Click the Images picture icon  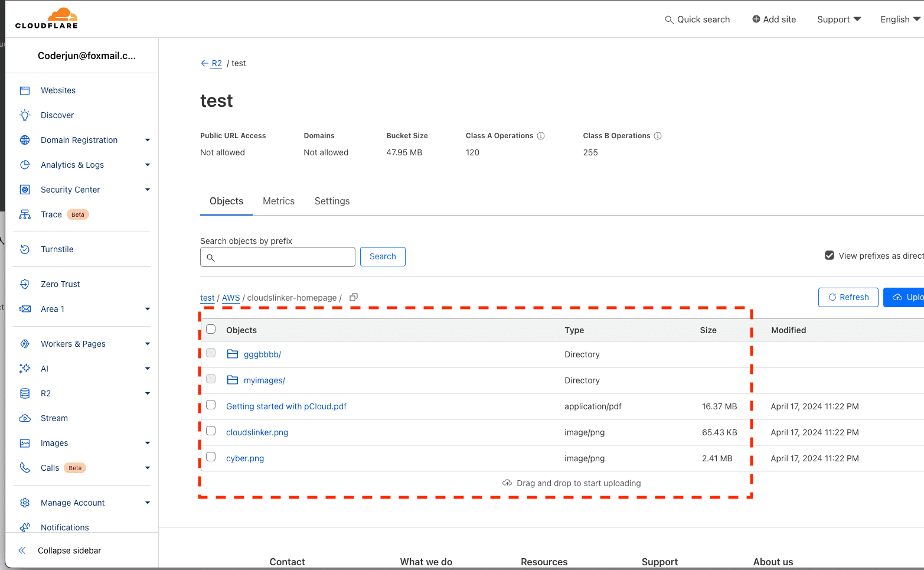pos(25,443)
